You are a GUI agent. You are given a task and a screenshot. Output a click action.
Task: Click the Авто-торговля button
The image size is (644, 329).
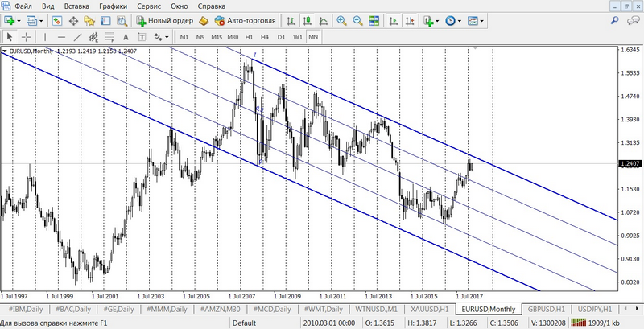tap(246, 20)
